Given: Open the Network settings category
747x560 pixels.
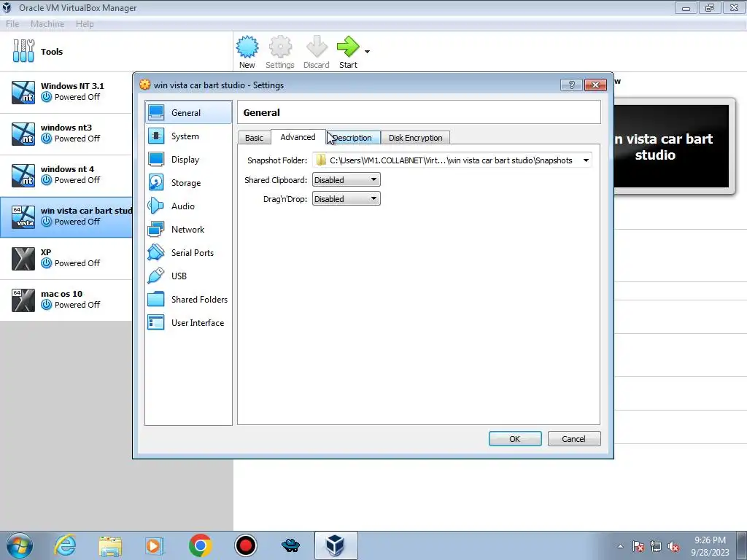Looking at the screenshot, I should [189, 229].
